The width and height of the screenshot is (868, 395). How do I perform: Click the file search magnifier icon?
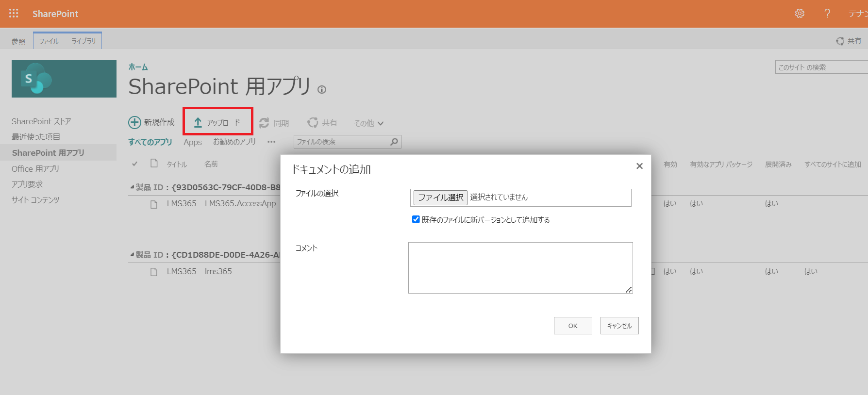click(x=394, y=142)
